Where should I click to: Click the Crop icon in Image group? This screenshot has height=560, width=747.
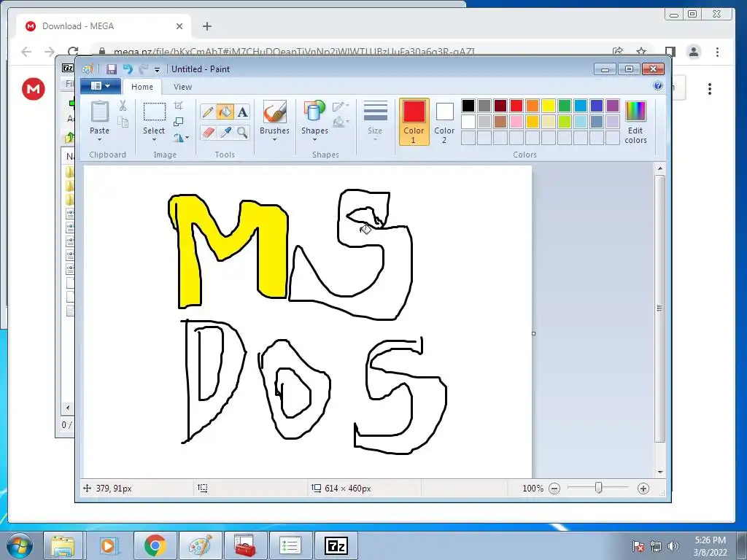[178, 106]
